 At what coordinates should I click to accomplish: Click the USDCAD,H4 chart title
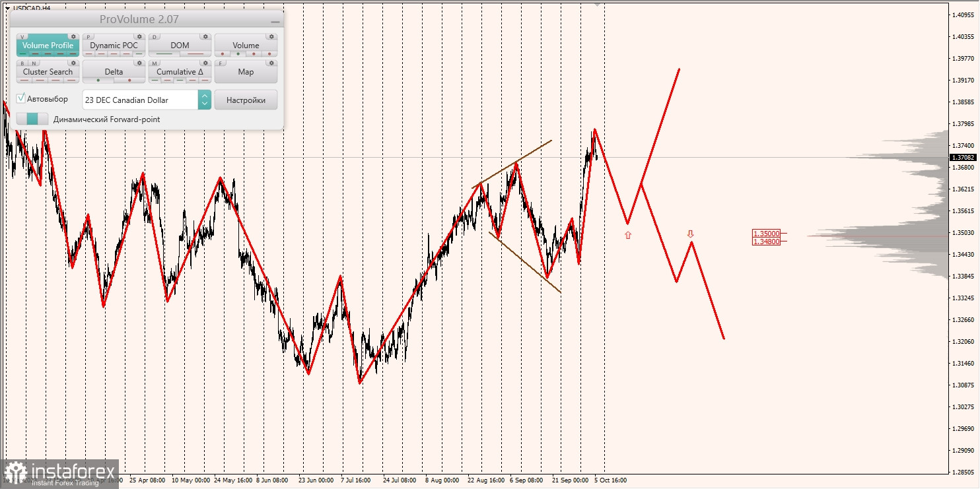click(31, 8)
